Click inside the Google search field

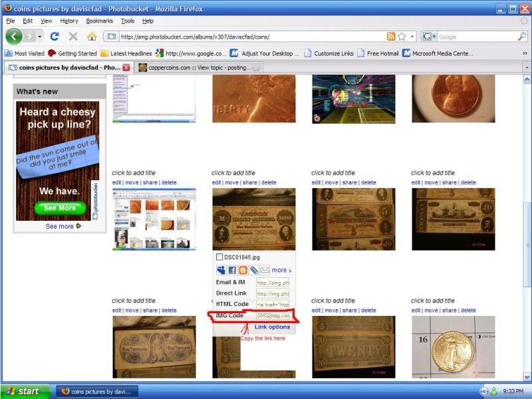(x=477, y=37)
